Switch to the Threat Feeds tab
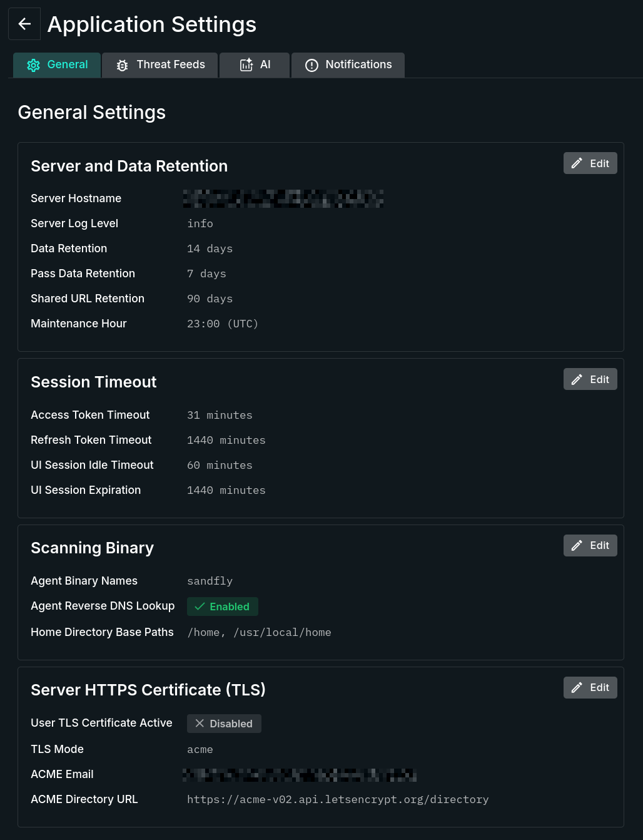The image size is (643, 840). point(159,65)
